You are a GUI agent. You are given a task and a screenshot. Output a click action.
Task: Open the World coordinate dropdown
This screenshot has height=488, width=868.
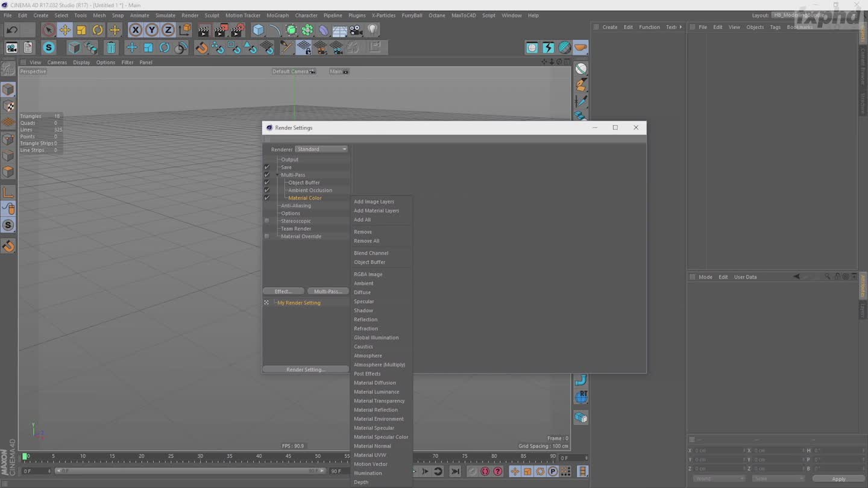tap(718, 479)
